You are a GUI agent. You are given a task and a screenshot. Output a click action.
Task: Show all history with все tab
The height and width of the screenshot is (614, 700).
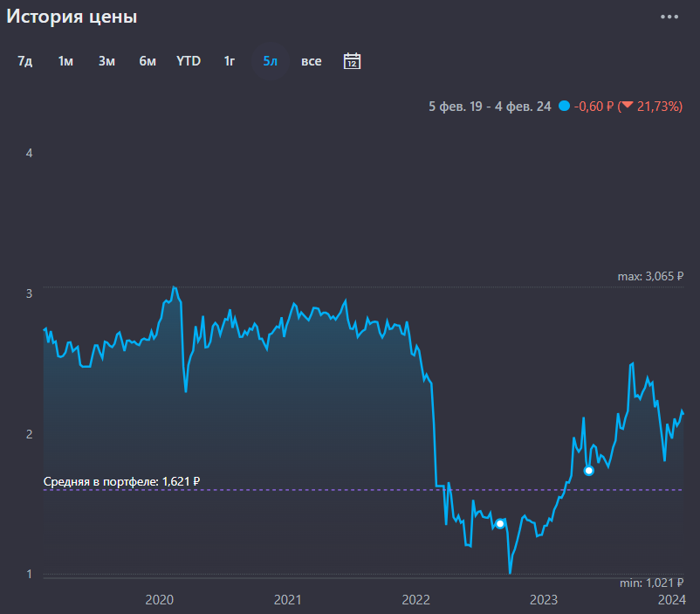312,61
